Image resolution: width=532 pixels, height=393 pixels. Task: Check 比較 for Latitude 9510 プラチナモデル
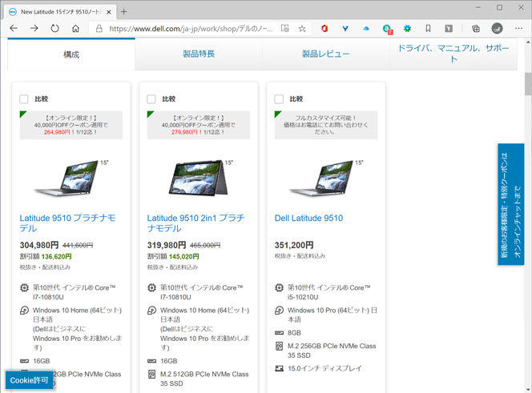tap(24, 99)
